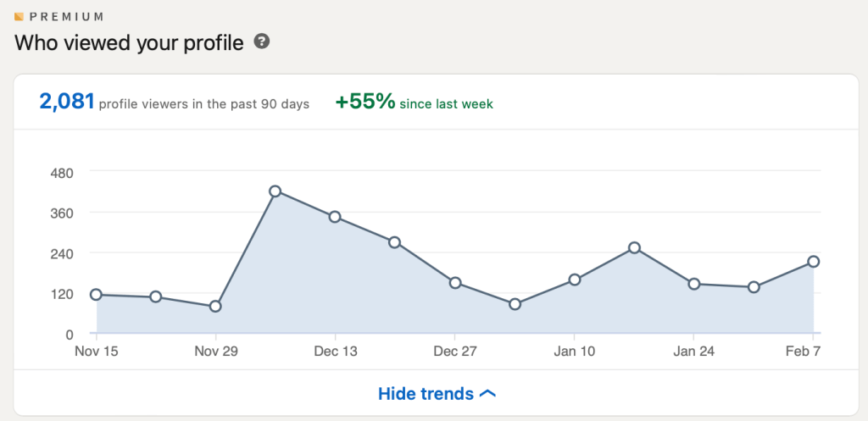Select the highest peak data point on chart
The image size is (868, 421).
[275, 191]
